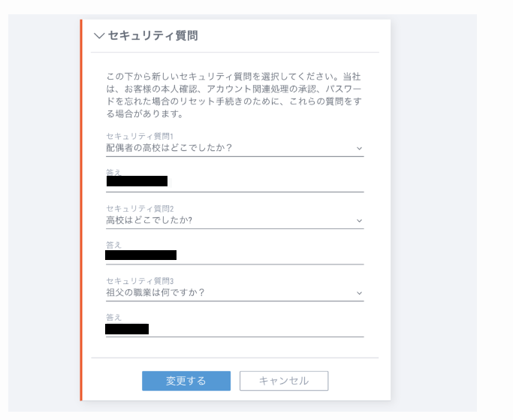Select the 高校はどこでしたか? combo box text
The height and width of the screenshot is (420, 513).
click(149, 220)
